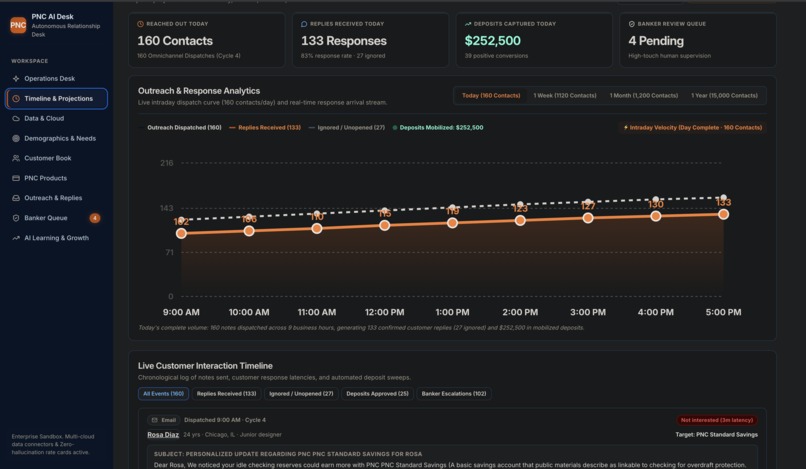The height and width of the screenshot is (469, 806).
Task: Click the 5:00 PM replies data point
Action: coord(723,214)
